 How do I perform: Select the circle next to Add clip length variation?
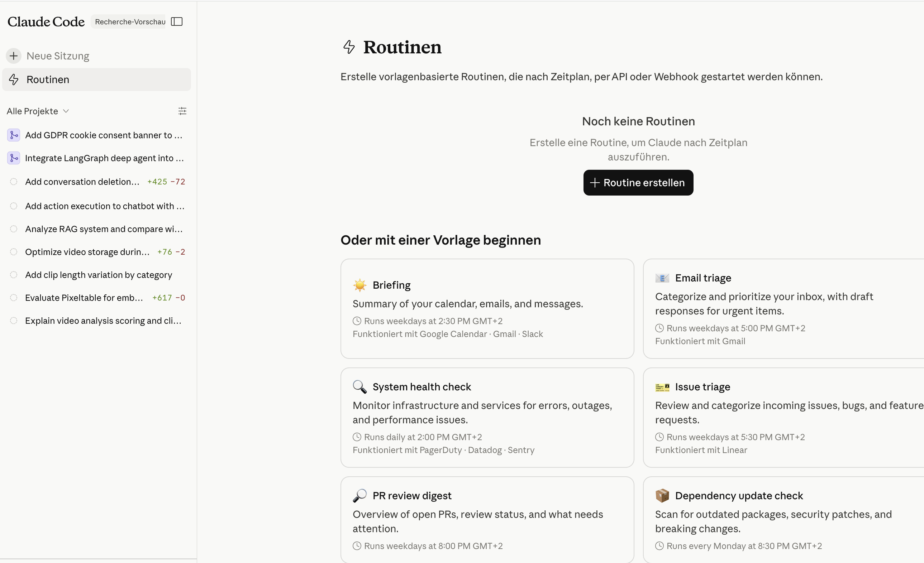pyautogui.click(x=14, y=275)
